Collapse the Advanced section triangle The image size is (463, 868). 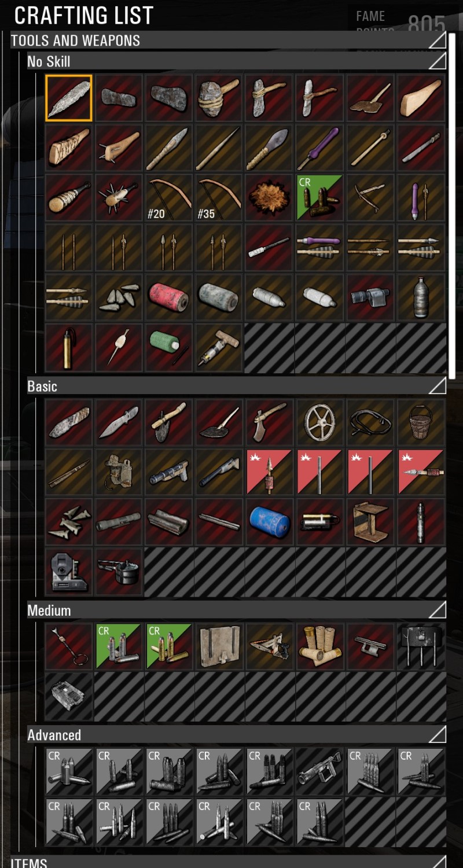click(x=437, y=734)
